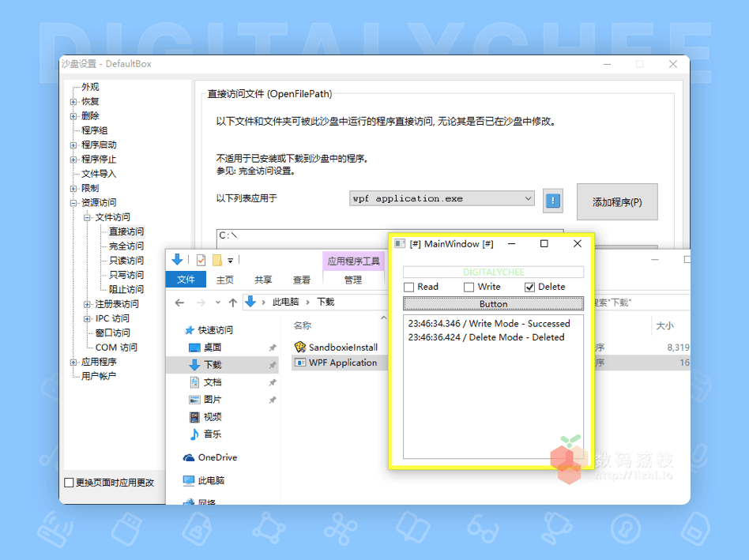Image resolution: width=749 pixels, height=560 pixels.
Task: Click the MainWindow title bar app icon
Action: tap(400, 244)
